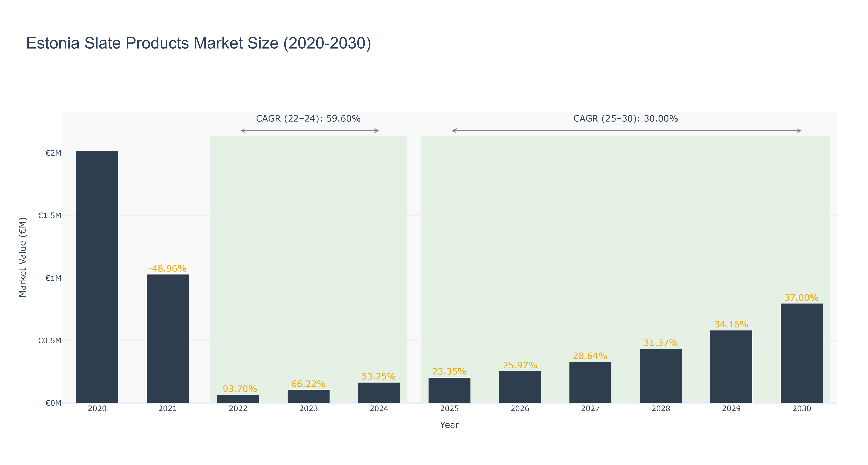Click the 2027 x-axis tick label
The width and height of the screenshot is (868, 465).
click(x=590, y=409)
